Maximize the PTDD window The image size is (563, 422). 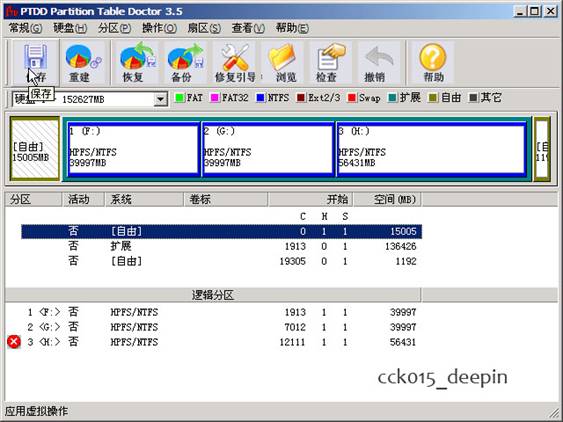[x=535, y=11]
